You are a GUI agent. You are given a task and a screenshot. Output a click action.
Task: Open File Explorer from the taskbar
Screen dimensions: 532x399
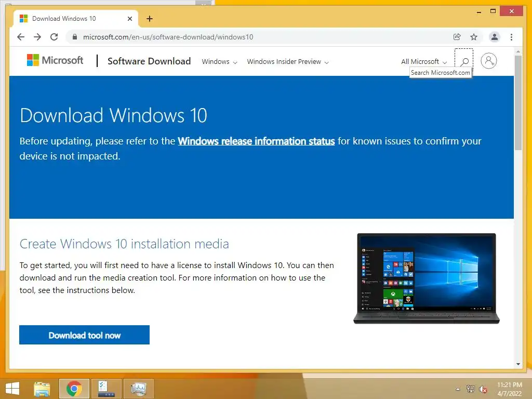[42, 389]
